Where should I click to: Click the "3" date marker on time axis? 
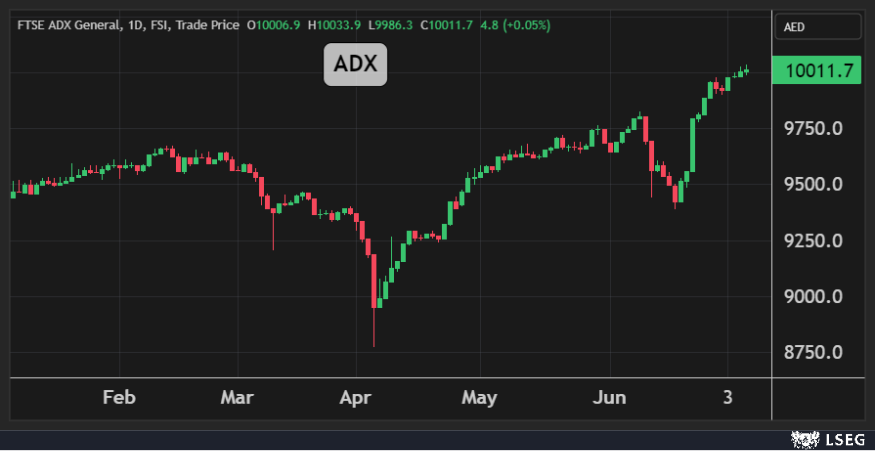click(x=727, y=397)
